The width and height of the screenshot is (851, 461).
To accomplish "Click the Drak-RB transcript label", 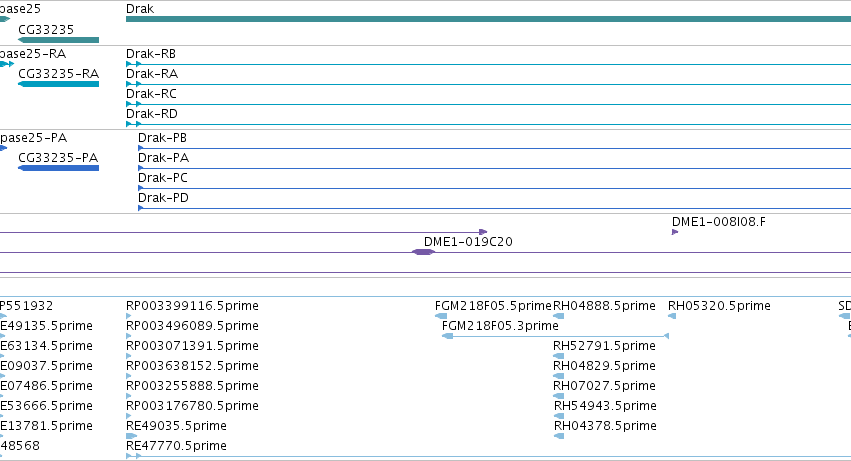I will (x=151, y=54).
